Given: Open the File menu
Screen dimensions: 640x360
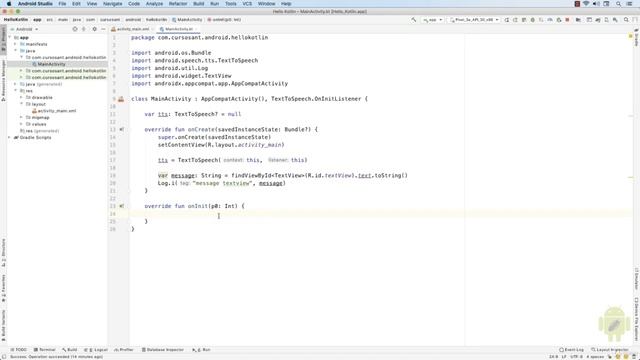Looking at the screenshot, I should click(x=62, y=4).
